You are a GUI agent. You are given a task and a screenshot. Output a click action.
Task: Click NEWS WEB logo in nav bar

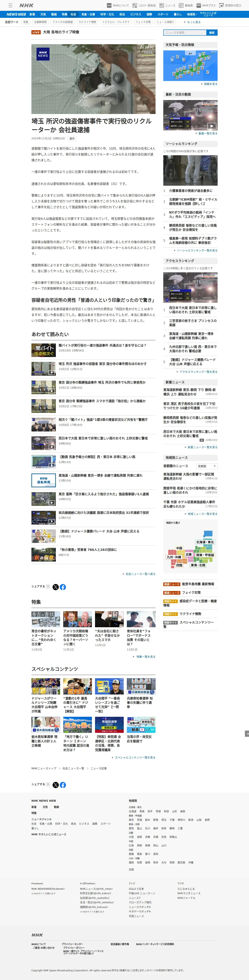16,14
